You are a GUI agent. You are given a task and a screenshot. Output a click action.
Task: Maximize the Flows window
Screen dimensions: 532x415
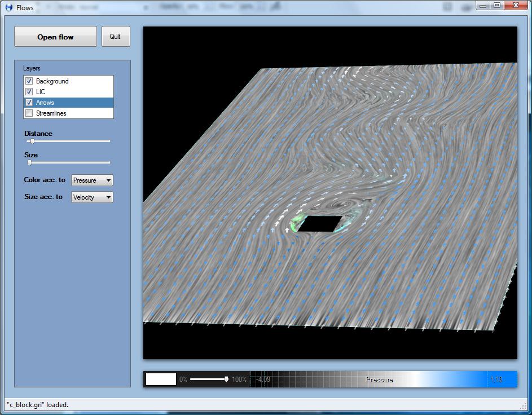coord(497,5)
